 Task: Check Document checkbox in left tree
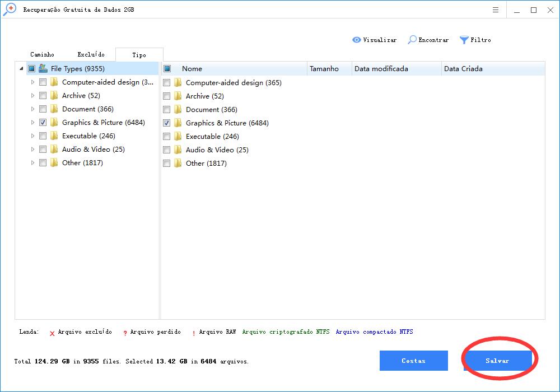tap(43, 109)
